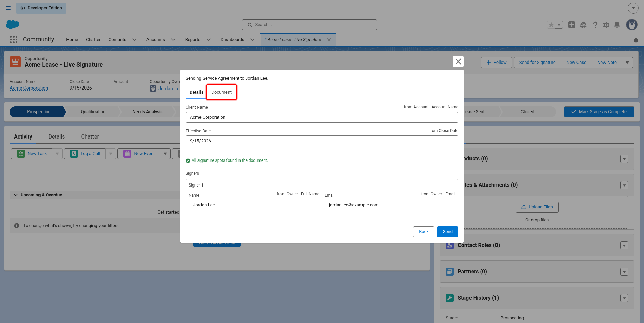The width and height of the screenshot is (644, 323).
Task: Open the hamburger menu at top left
Action: click(8, 8)
